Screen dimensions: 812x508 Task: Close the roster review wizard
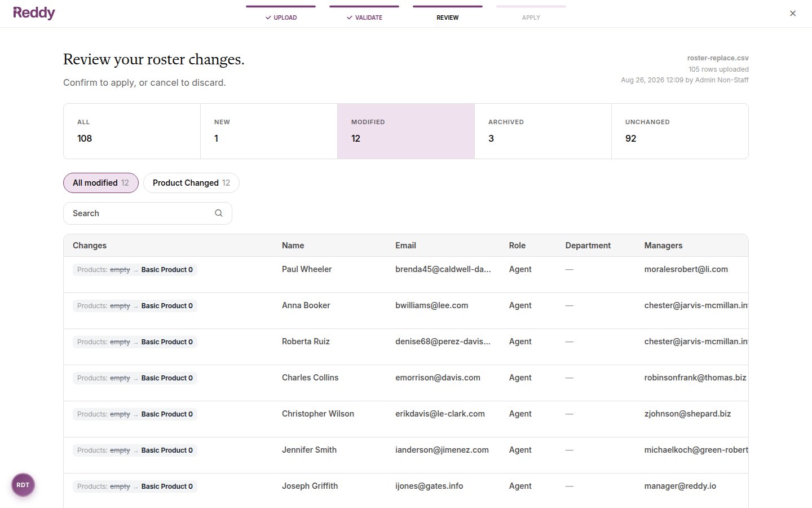click(x=793, y=14)
